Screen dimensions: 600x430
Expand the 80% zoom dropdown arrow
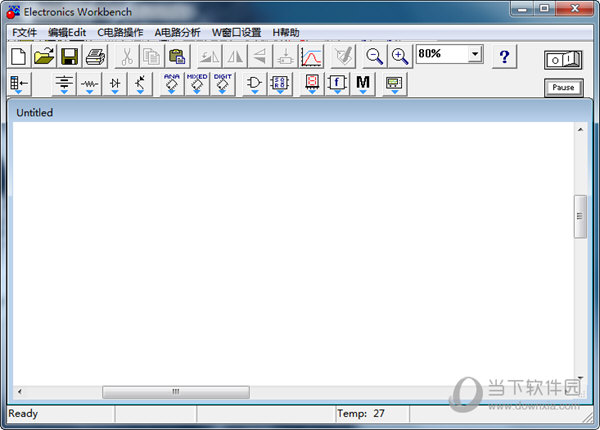pos(475,54)
